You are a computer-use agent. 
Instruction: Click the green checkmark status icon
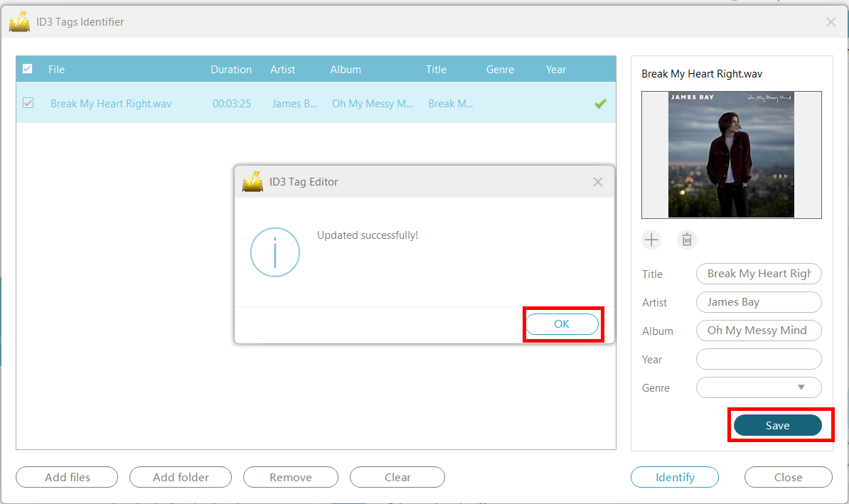point(600,104)
